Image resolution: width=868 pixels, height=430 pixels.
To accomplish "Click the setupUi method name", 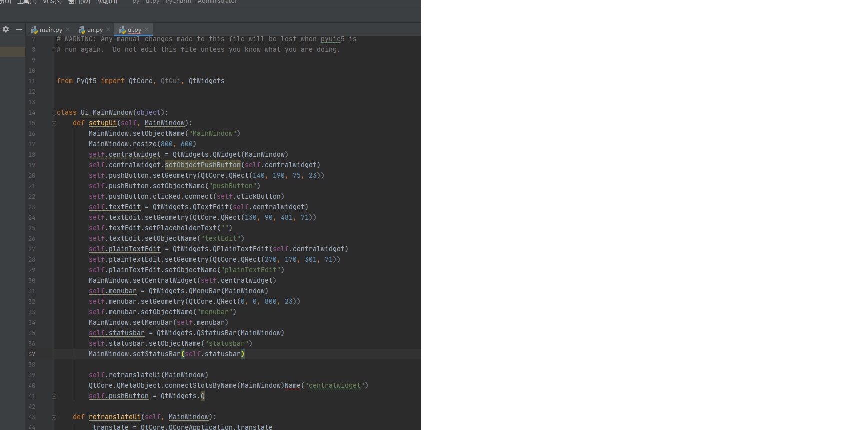I will coord(103,123).
